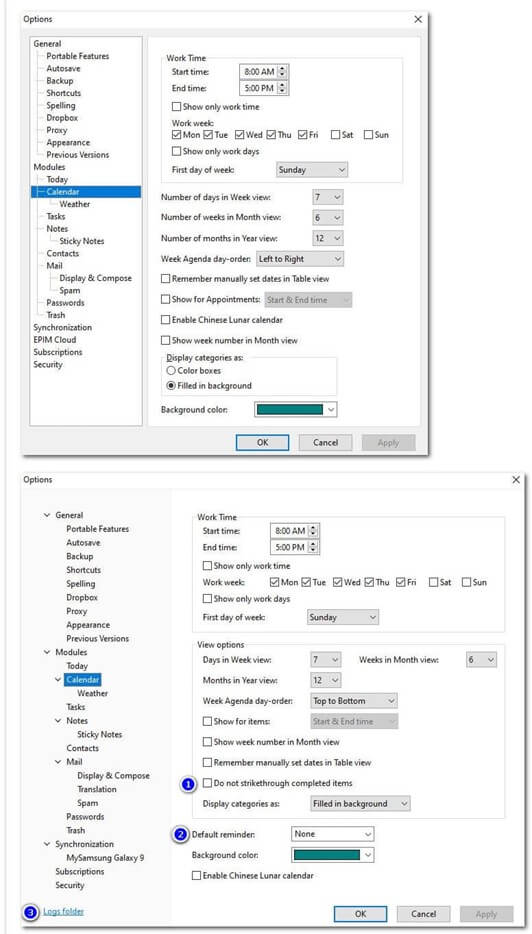Viewport: 532px width, 934px height.
Task: Adjust End time spinner in lower dialog
Action: (313, 547)
